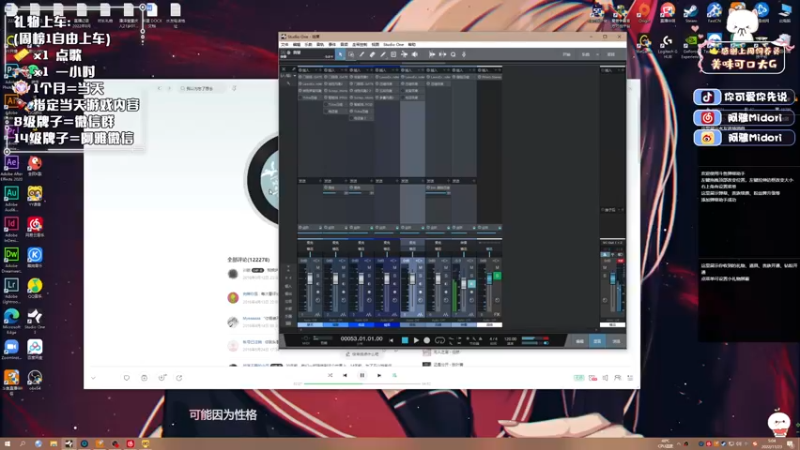Go to the Start page via toolbar button
The height and width of the screenshot is (450, 800).
coord(567,55)
